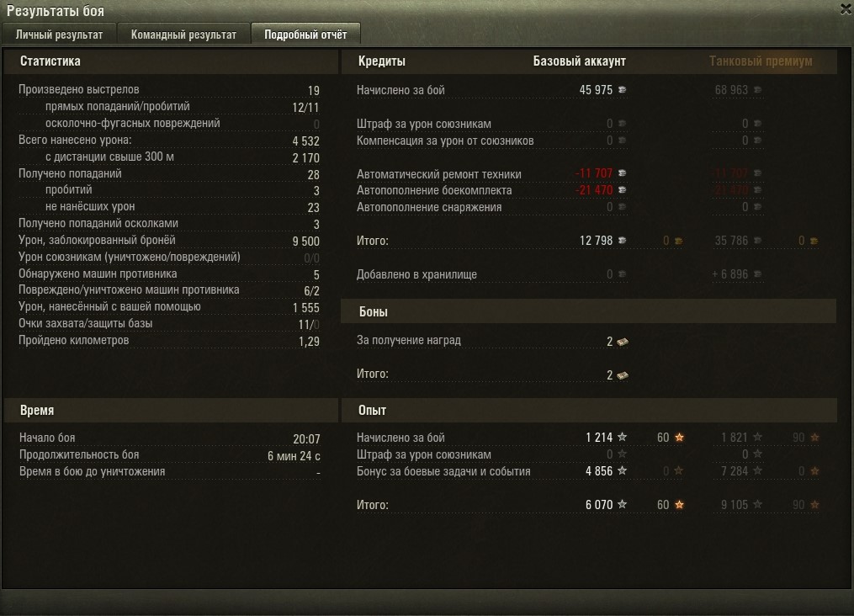Switch to the Личный результат tab

(59, 35)
